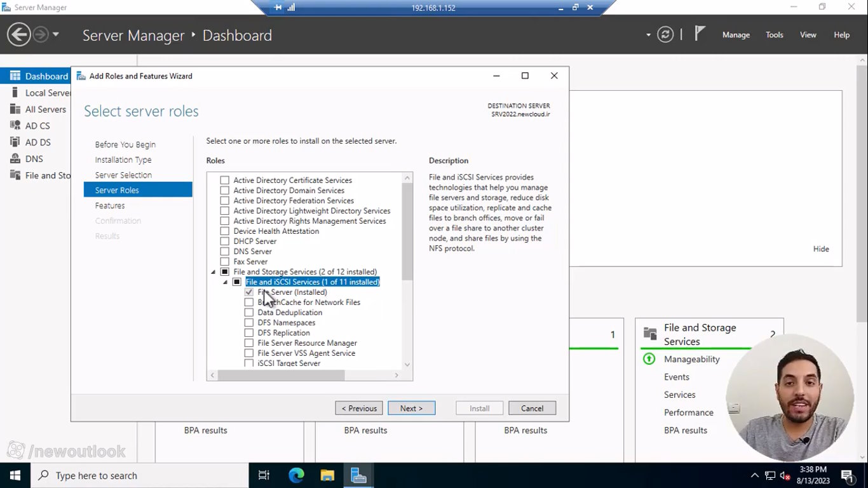The width and height of the screenshot is (868, 488).
Task: Show hidden tray icons chevron
Action: pos(754,475)
